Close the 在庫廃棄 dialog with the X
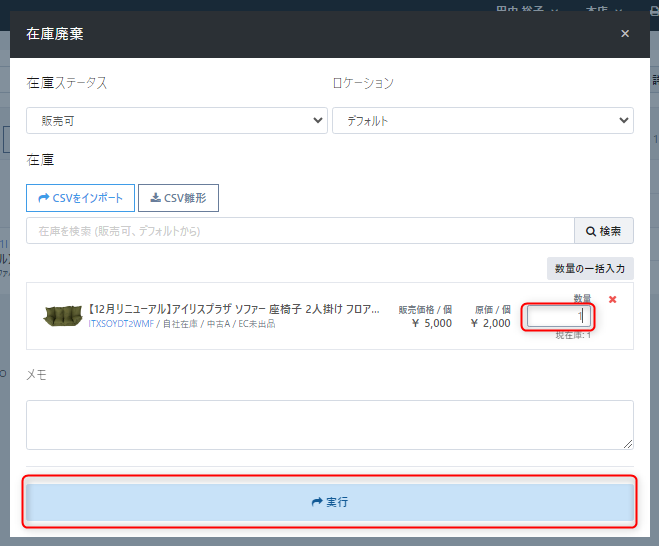Viewport: 659px width, 546px height. click(x=625, y=34)
